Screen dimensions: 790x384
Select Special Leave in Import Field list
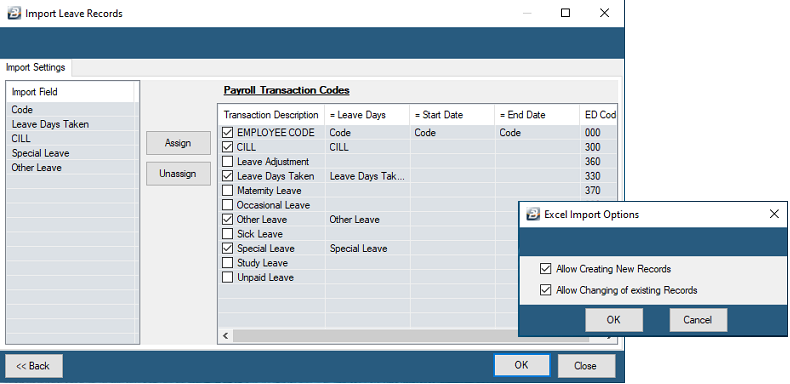[71, 153]
